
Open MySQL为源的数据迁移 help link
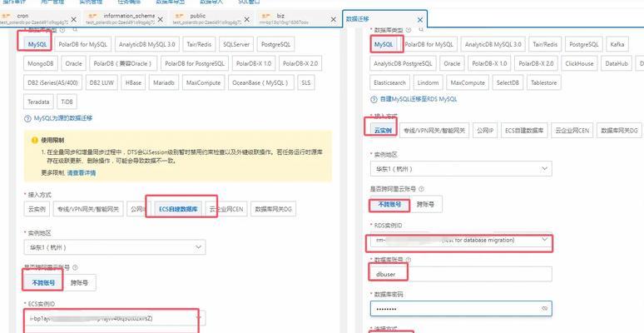tap(63, 118)
